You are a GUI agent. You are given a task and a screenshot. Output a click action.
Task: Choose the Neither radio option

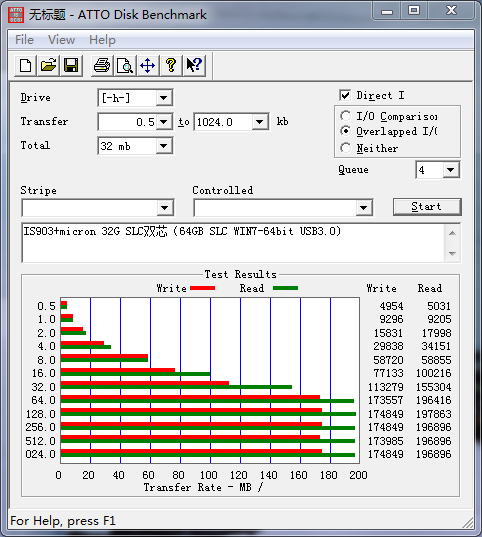(345, 148)
